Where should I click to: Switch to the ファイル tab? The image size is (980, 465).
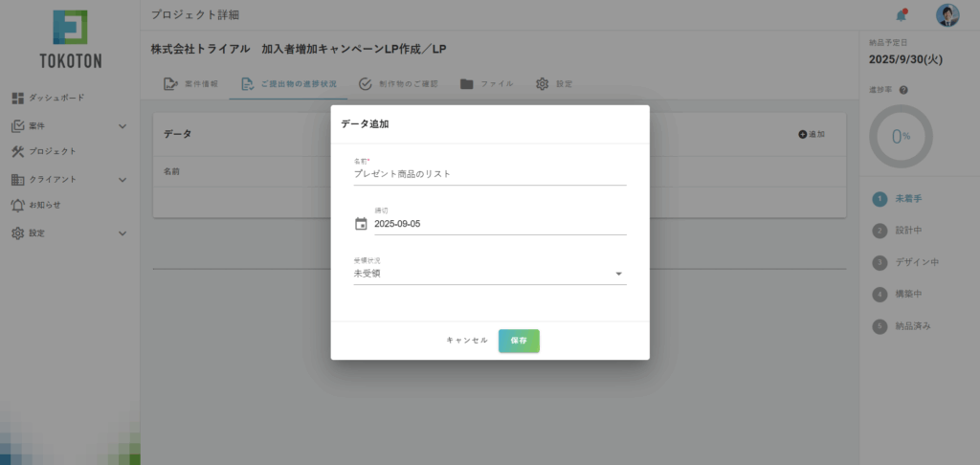pyautogui.click(x=486, y=84)
